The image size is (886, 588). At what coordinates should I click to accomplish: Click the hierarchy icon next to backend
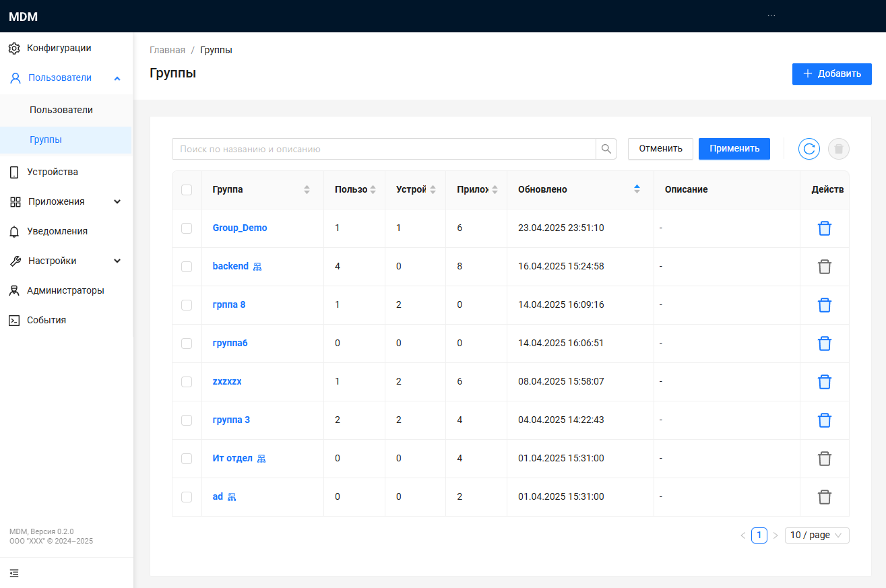point(257,267)
